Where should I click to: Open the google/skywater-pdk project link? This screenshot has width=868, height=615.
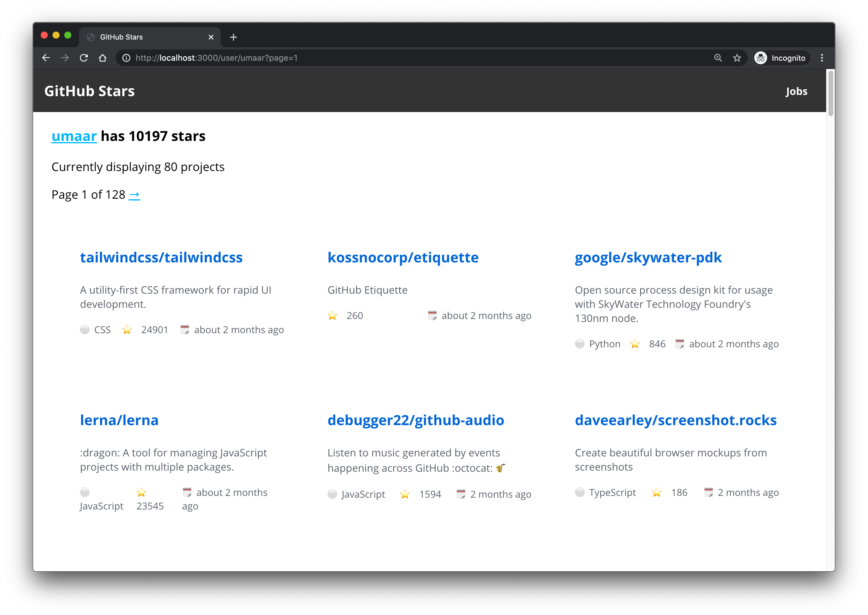click(x=648, y=257)
